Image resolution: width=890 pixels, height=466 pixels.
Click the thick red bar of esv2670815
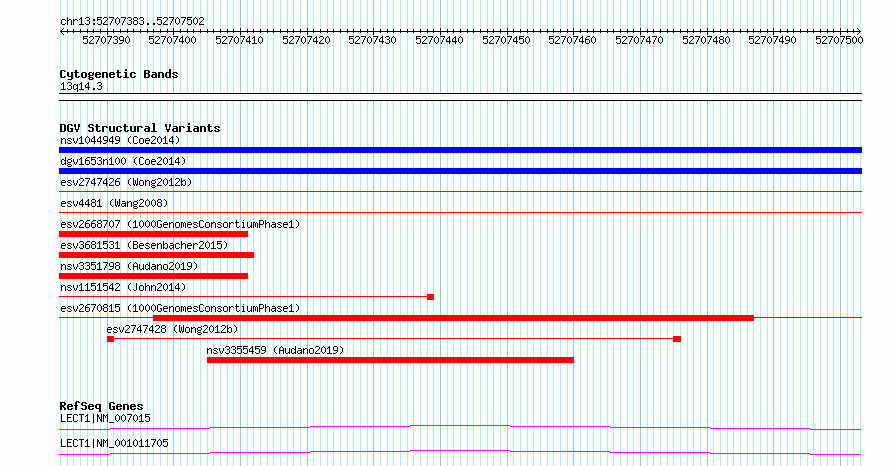point(454,318)
